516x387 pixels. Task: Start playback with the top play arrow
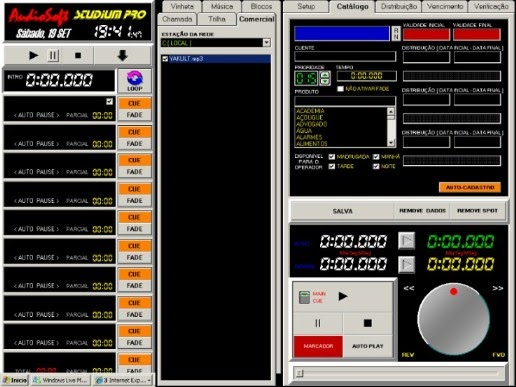[33, 55]
